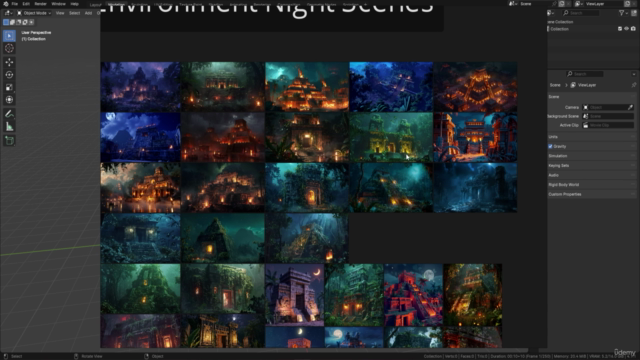
Task: Expand the Custom Properties panel
Action: 591,194
